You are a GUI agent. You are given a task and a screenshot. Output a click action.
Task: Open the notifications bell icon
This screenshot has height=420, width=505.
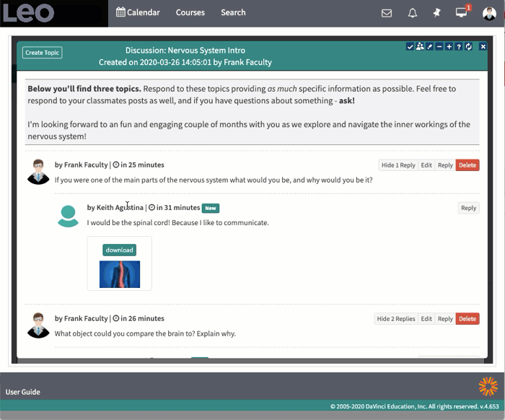tap(412, 13)
